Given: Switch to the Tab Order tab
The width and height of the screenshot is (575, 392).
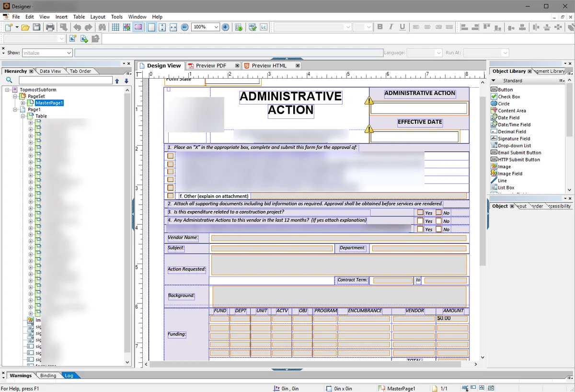Looking at the screenshot, I should (80, 71).
